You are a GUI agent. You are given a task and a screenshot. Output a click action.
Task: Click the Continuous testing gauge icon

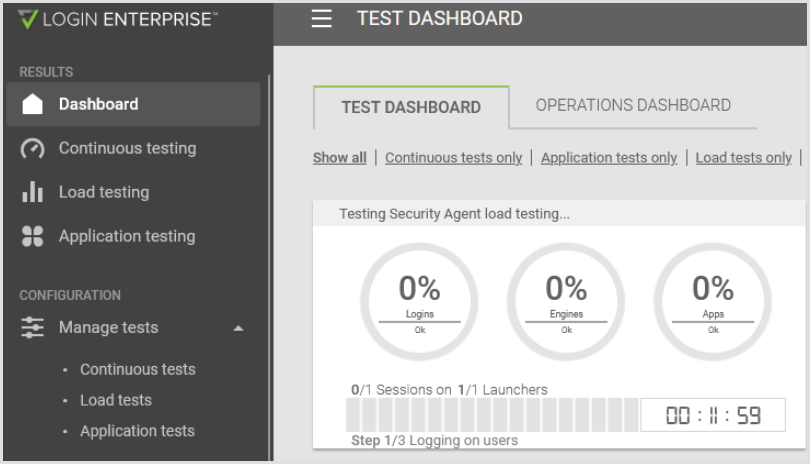(x=33, y=149)
